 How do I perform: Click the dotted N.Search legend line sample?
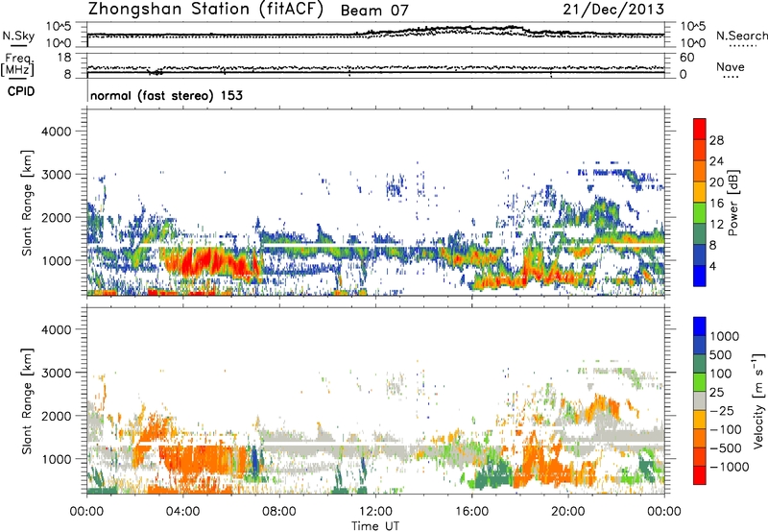point(743,45)
